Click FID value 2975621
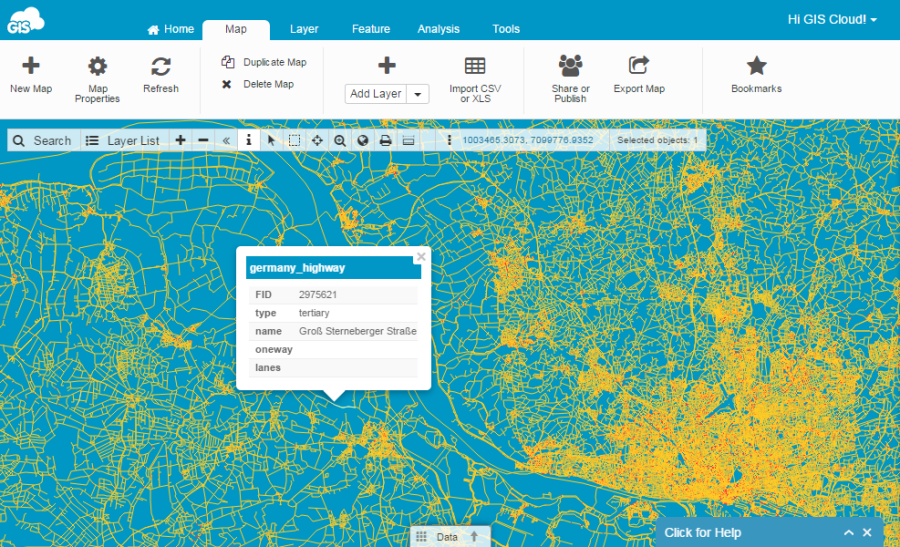This screenshot has height=547, width=900. (317, 294)
